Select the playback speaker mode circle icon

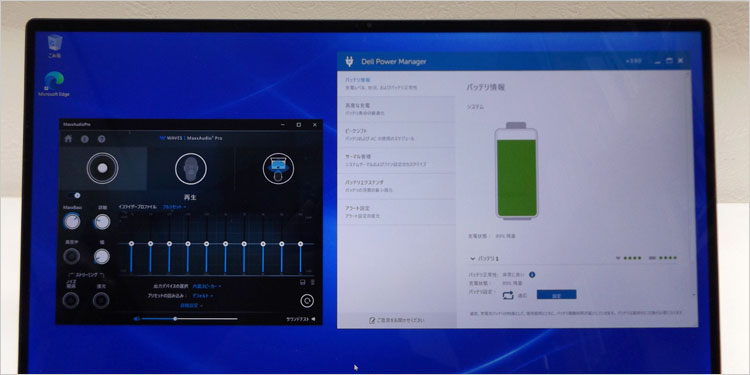pos(102,168)
